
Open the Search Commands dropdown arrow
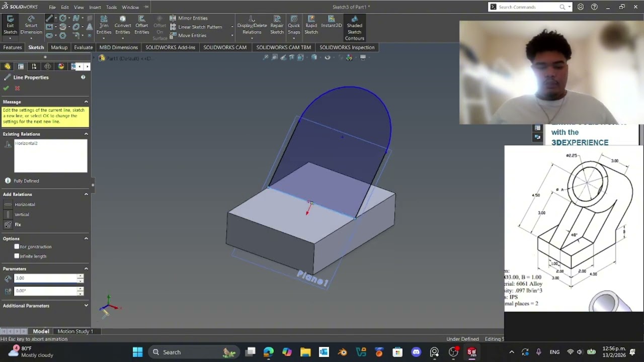569,7
